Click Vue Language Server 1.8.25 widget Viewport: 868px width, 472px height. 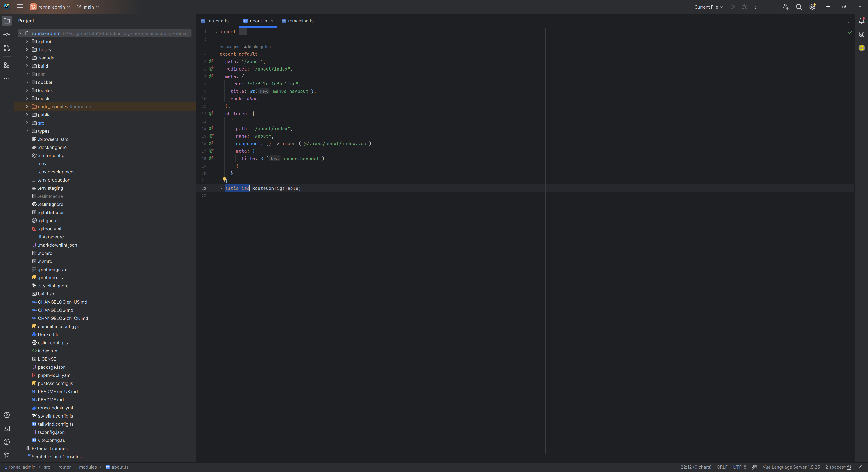tap(791, 467)
